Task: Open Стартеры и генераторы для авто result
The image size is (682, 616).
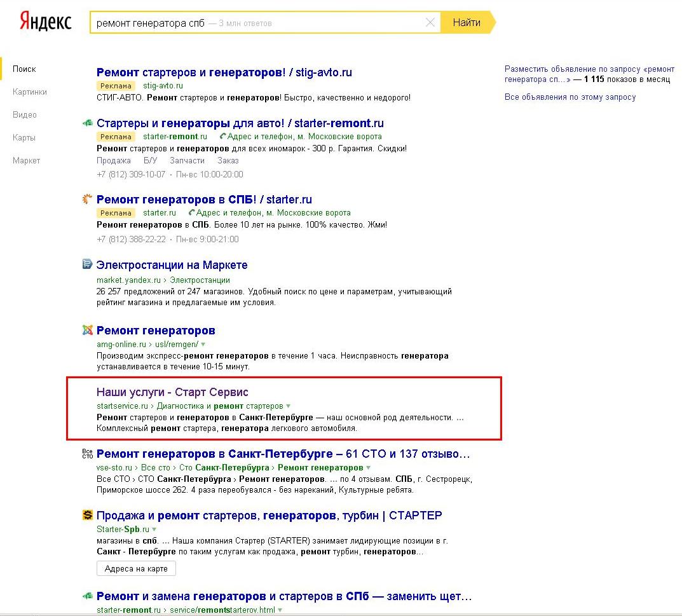Action: pyautogui.click(x=240, y=123)
